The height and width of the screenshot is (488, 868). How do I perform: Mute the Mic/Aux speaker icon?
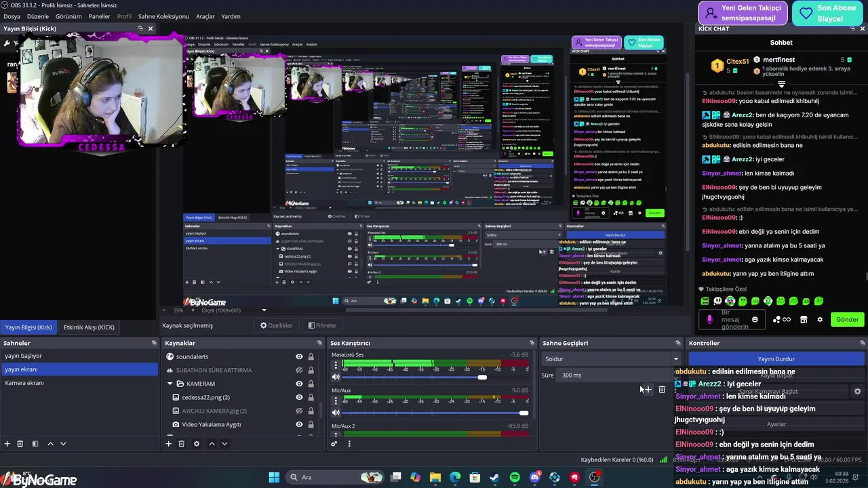pyautogui.click(x=336, y=413)
